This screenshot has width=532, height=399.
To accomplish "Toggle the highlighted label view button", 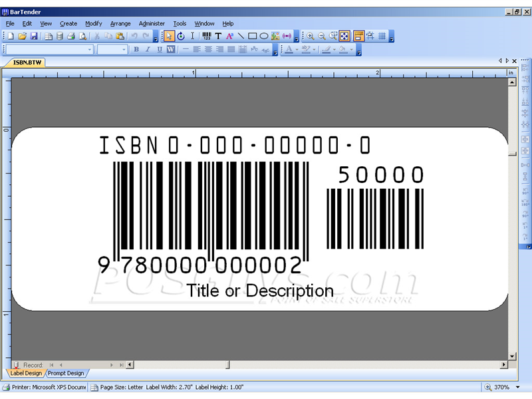I will (358, 36).
